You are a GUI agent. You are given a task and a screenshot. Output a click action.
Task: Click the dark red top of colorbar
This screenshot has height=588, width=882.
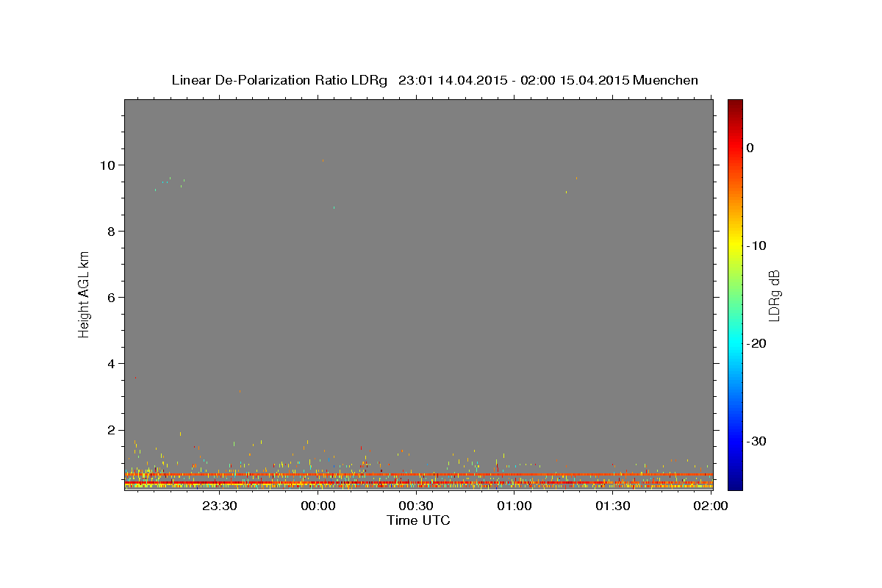[x=735, y=105]
